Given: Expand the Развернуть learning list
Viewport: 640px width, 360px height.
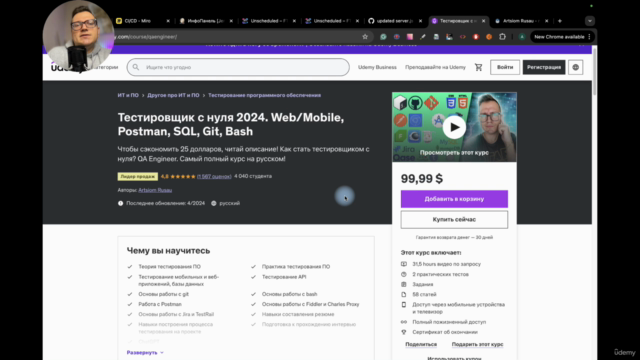Looking at the screenshot, I should click(145, 353).
